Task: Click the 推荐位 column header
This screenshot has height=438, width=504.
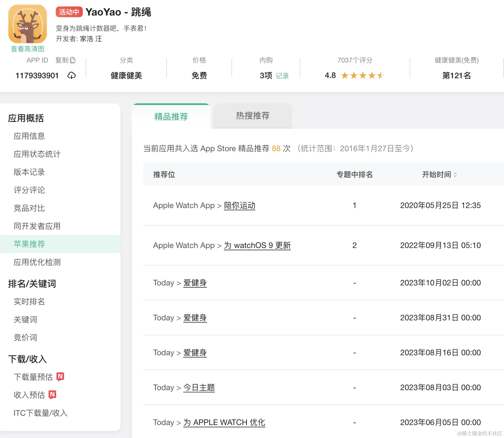Action: click(164, 175)
